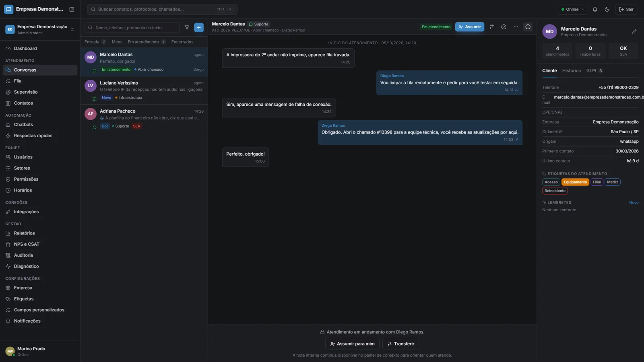Screen dimensions: 644x362
Task: Open the notifications bell in top bar
Action: click(595, 9)
